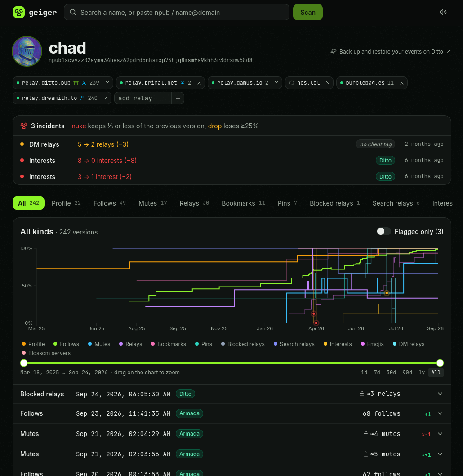The width and height of the screenshot is (463, 476).
Task: Click the DM relays incident row
Action: [x=232, y=144]
